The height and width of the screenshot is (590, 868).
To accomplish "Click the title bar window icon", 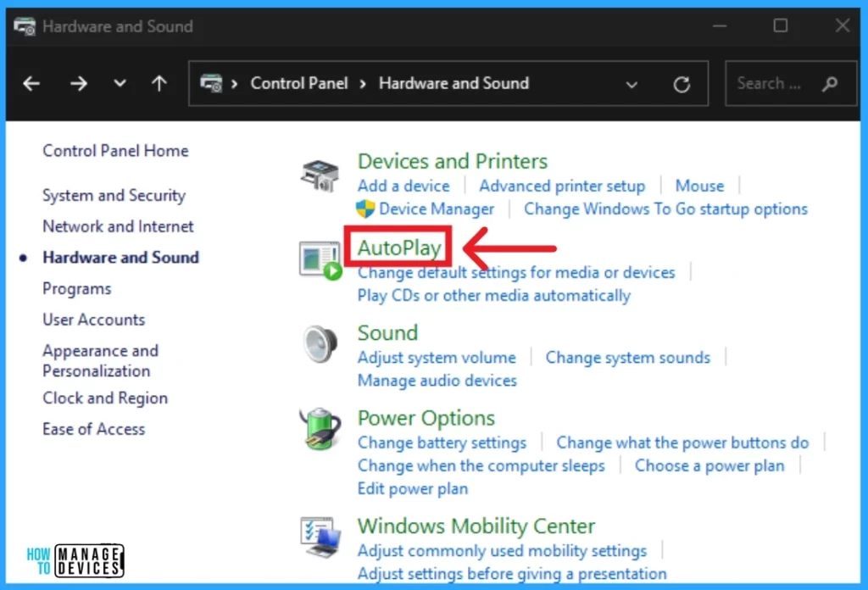I will point(25,26).
